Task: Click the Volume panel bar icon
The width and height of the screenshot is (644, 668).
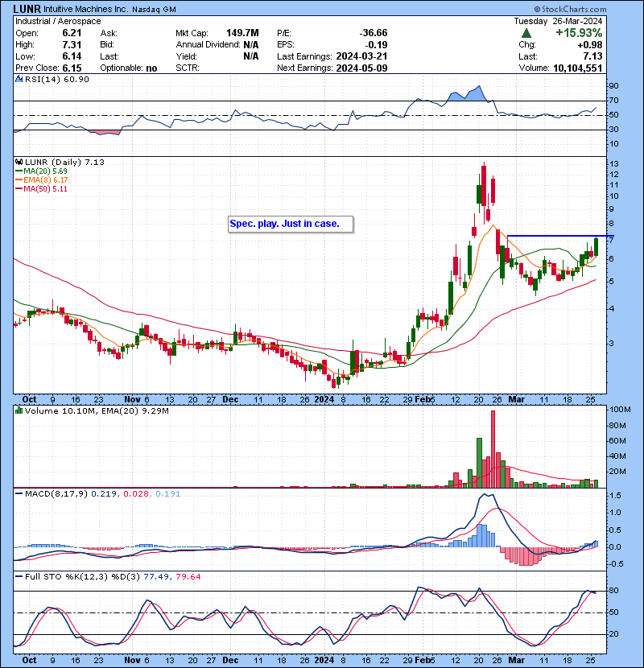Action: pos(19,410)
